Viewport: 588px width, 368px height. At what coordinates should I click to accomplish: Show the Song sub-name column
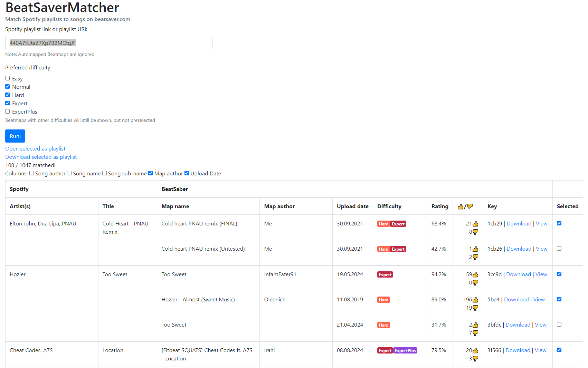[x=104, y=173]
